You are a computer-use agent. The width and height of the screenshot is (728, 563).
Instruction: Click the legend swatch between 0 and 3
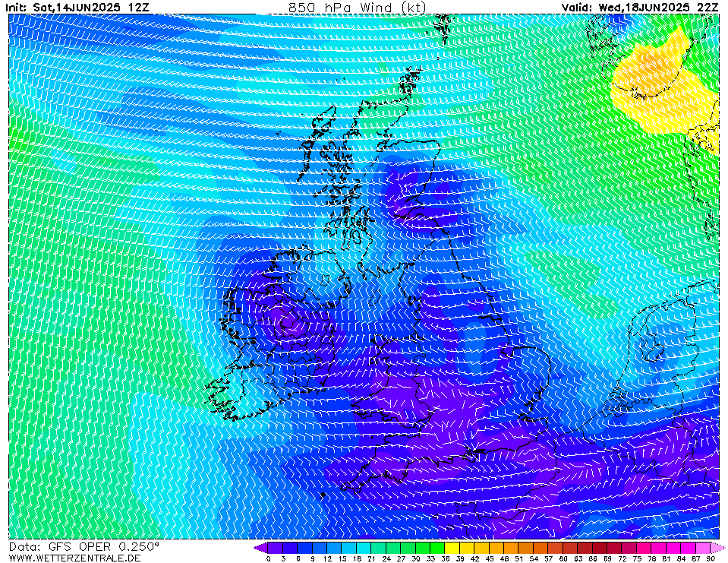click(276, 548)
